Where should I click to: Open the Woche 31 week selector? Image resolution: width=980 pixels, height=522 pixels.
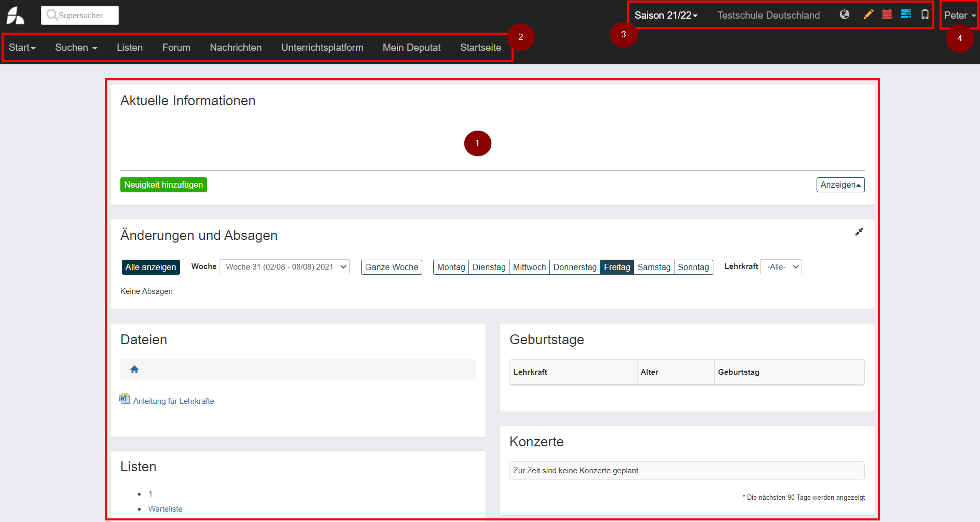284,267
